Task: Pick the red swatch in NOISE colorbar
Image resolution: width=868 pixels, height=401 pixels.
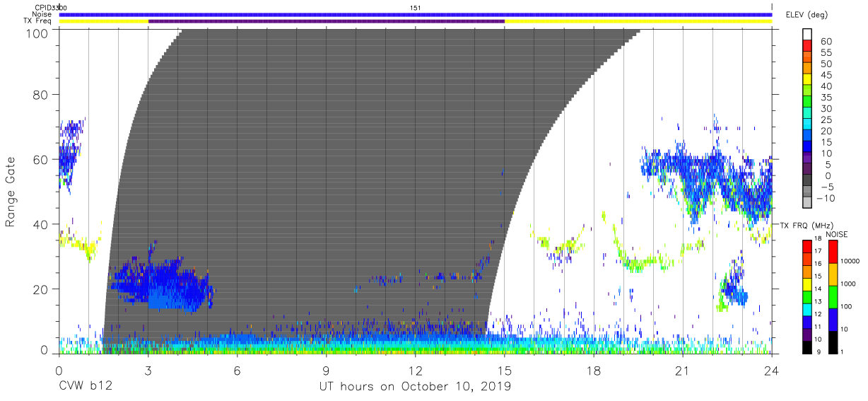Action: [x=834, y=252]
